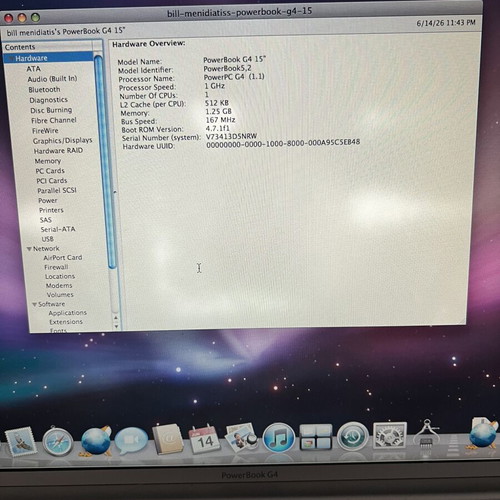Show FireWire information
Screen dimensions: 500x500
pos(45,131)
